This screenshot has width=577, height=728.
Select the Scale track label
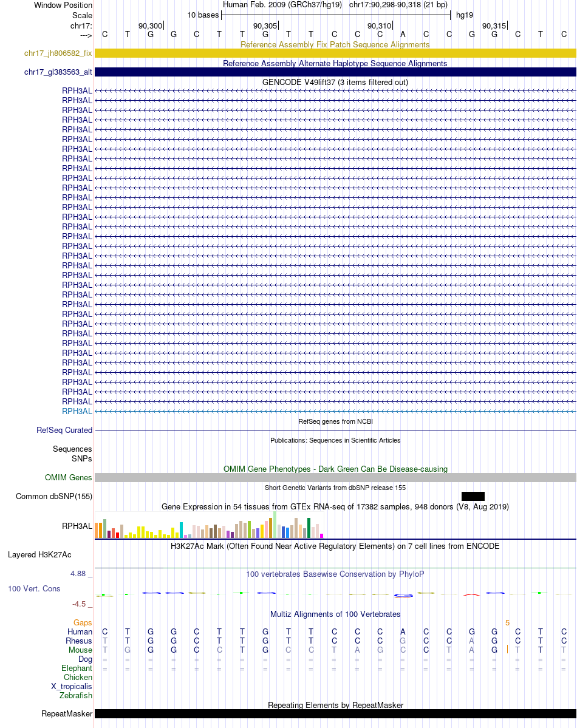coord(82,15)
